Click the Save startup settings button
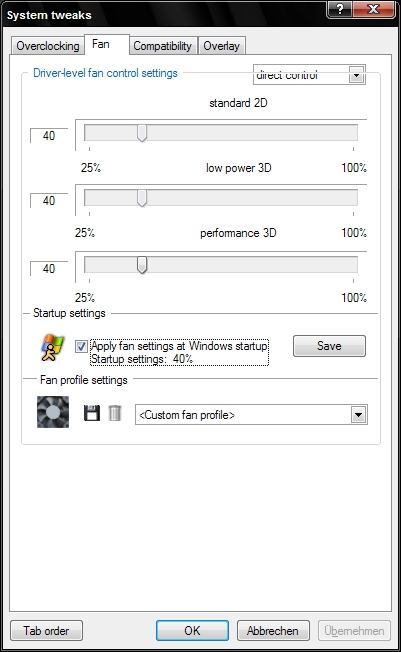Image resolution: width=401 pixels, height=652 pixels. (x=329, y=346)
